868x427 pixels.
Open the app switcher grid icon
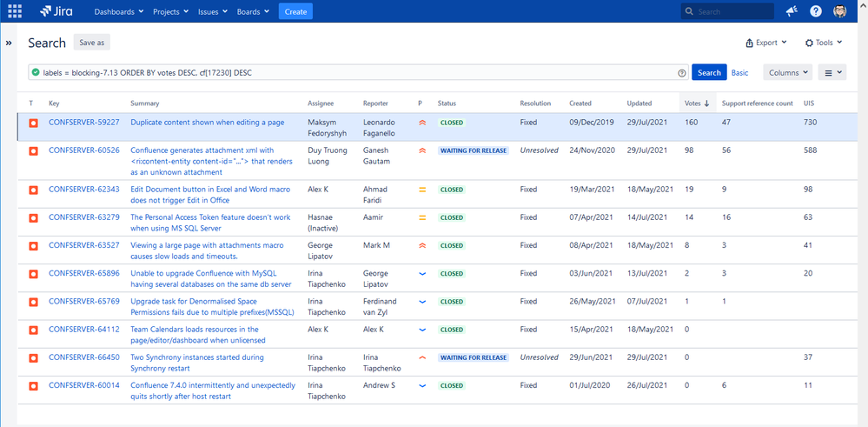coord(15,11)
